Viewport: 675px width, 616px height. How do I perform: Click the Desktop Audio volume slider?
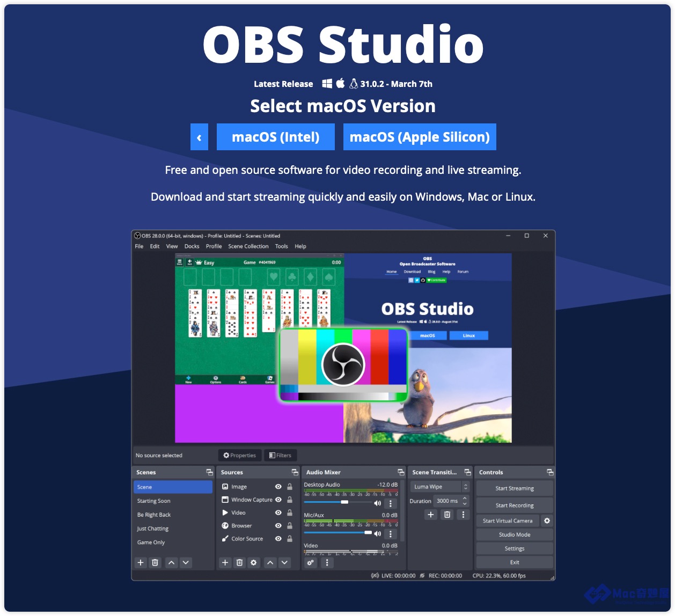coord(337,502)
